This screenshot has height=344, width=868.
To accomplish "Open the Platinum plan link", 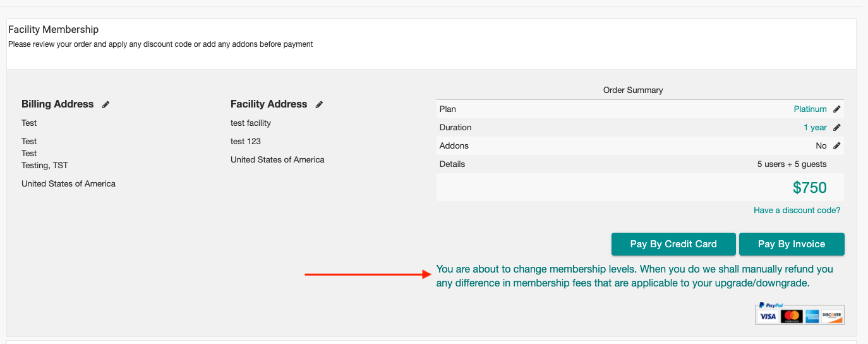I will (x=810, y=109).
